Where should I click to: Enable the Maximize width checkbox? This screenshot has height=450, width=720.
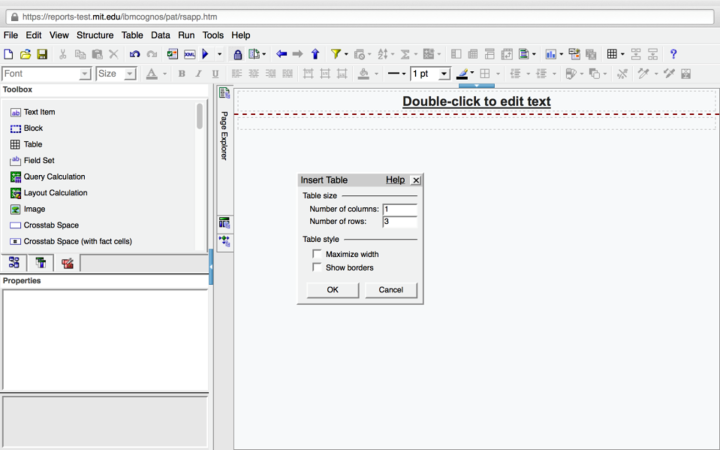[x=317, y=254]
